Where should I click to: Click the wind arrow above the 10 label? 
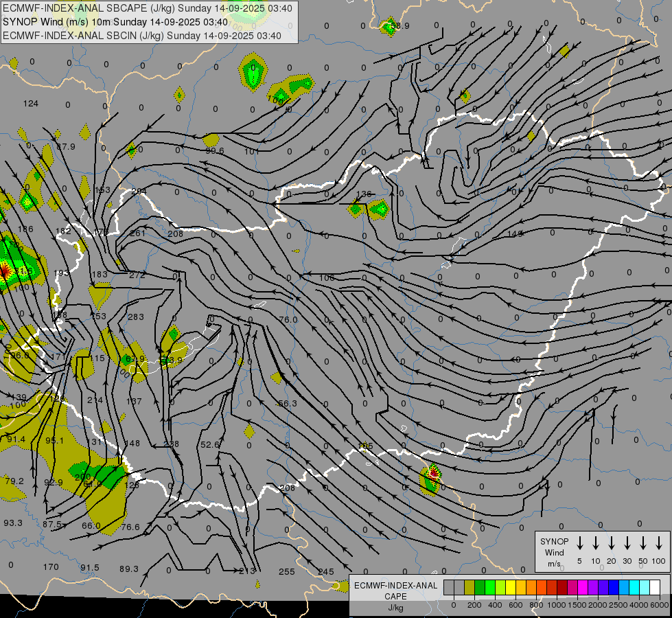tap(595, 543)
